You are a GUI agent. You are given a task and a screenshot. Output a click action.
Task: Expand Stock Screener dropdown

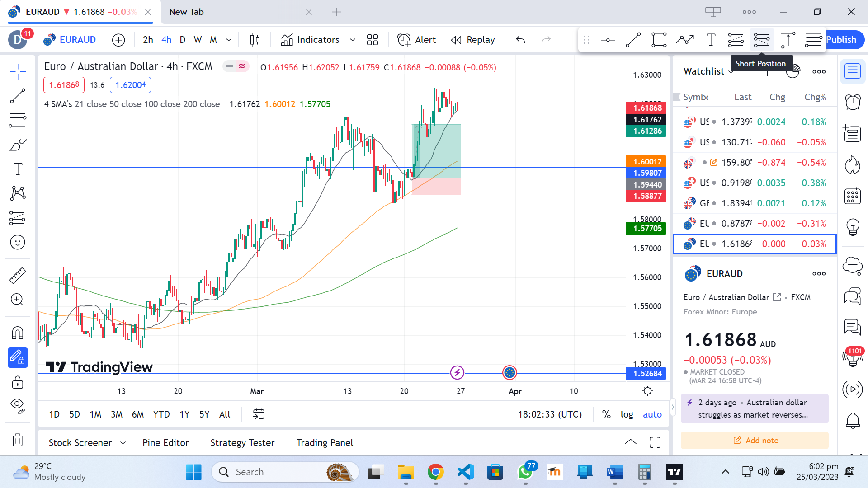pyautogui.click(x=123, y=443)
